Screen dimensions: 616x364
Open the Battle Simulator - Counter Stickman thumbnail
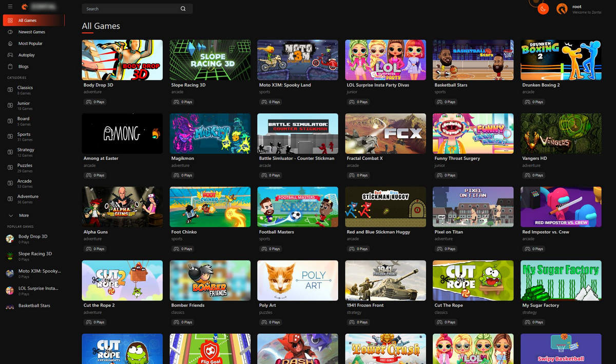(298, 133)
